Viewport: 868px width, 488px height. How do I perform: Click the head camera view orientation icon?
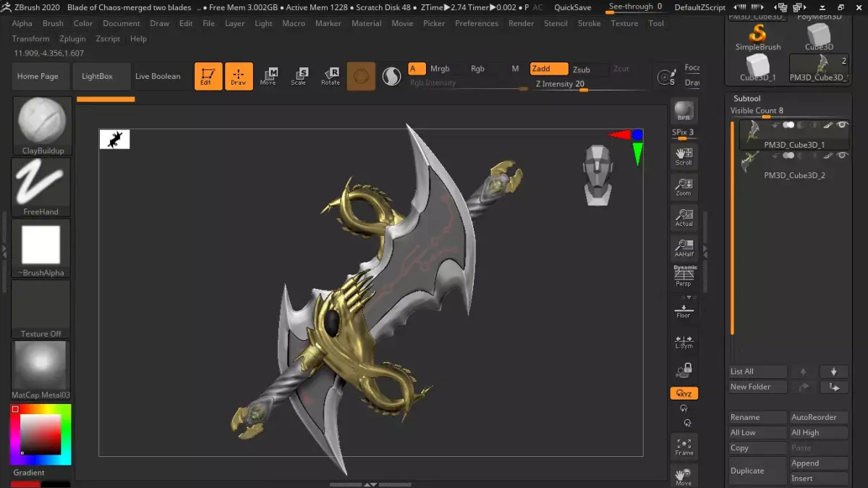click(597, 174)
